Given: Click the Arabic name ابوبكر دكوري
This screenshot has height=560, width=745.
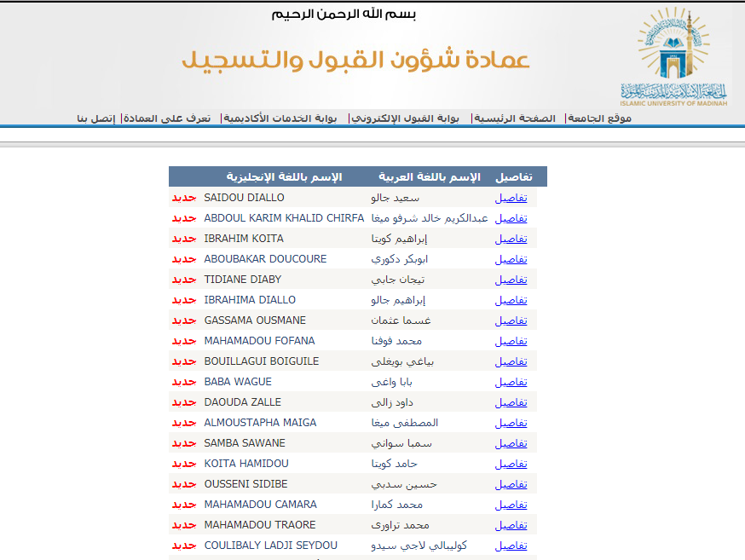Looking at the screenshot, I should [x=400, y=259].
